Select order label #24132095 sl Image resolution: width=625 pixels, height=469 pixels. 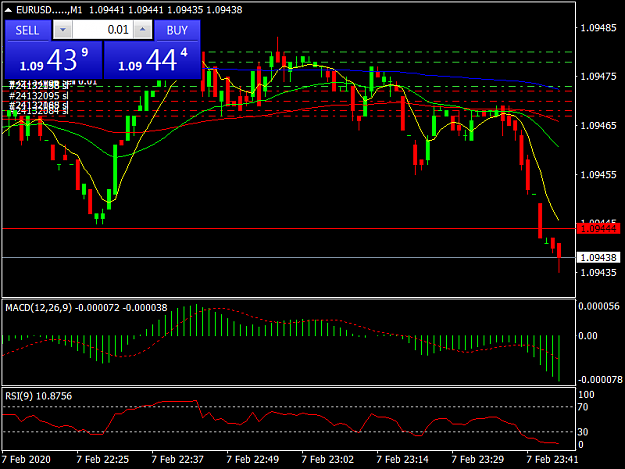[39, 96]
